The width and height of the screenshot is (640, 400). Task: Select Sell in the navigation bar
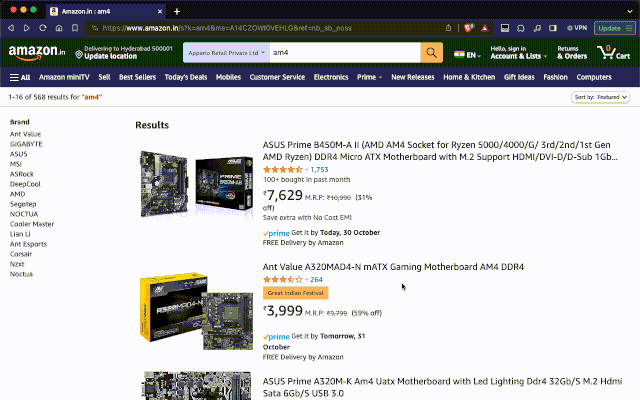tap(104, 77)
